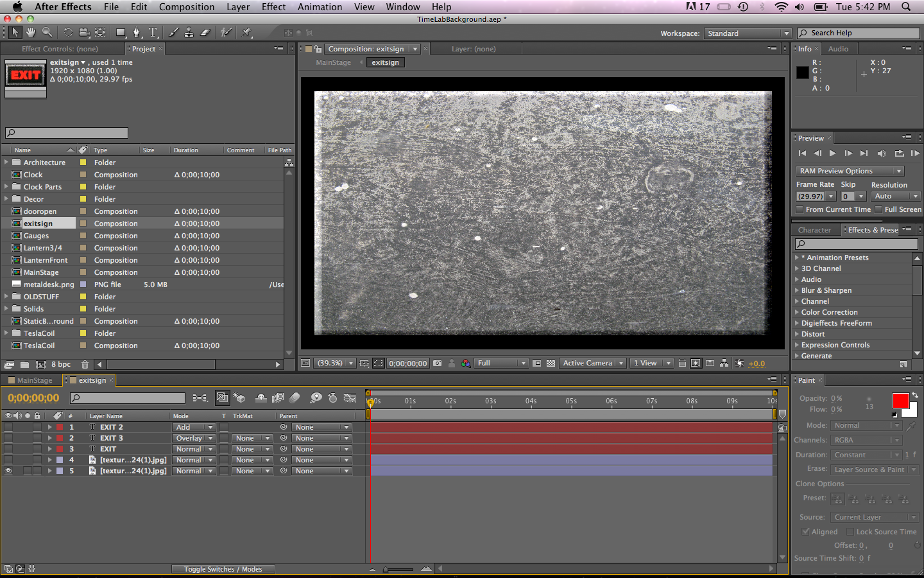Select the Hand tool
924x578 pixels.
coord(31,32)
